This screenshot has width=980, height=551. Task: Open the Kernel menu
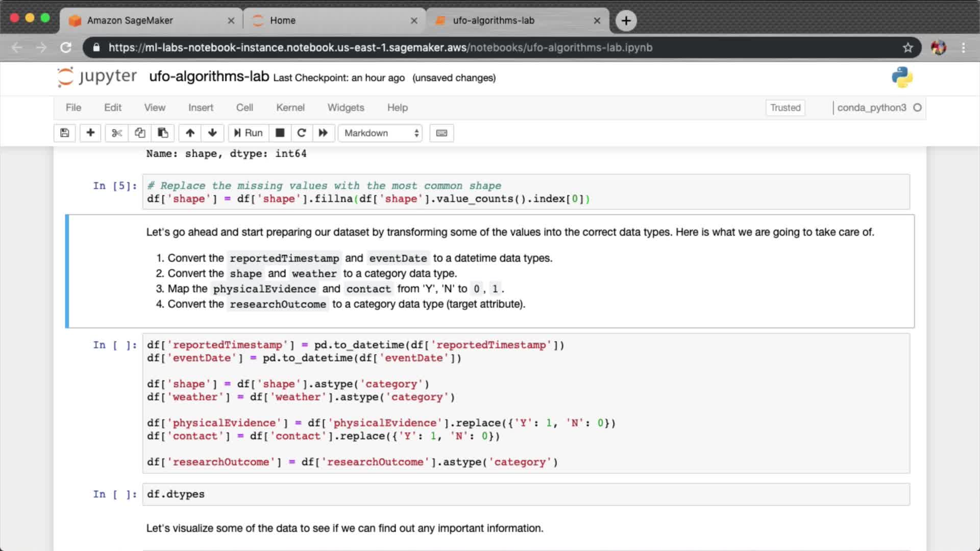coord(290,108)
